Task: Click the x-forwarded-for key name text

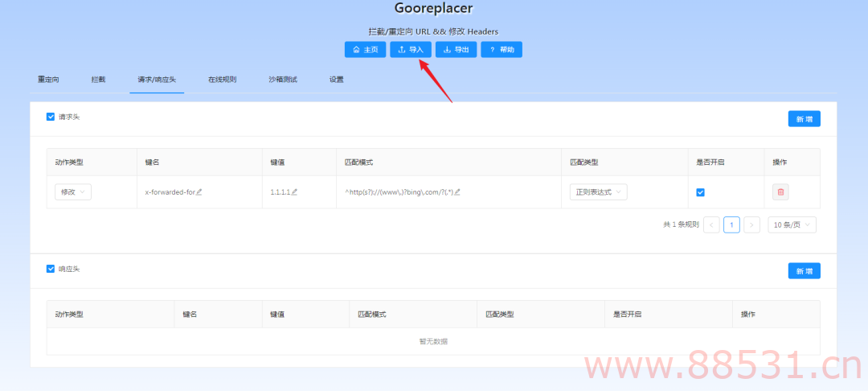Action: (x=170, y=192)
